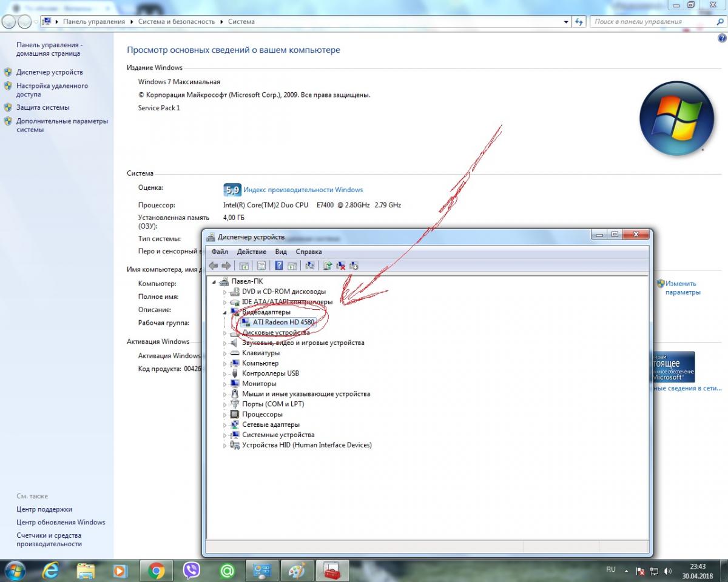Click the Paint icon in the taskbar
This screenshot has height=582, width=728.
297,570
